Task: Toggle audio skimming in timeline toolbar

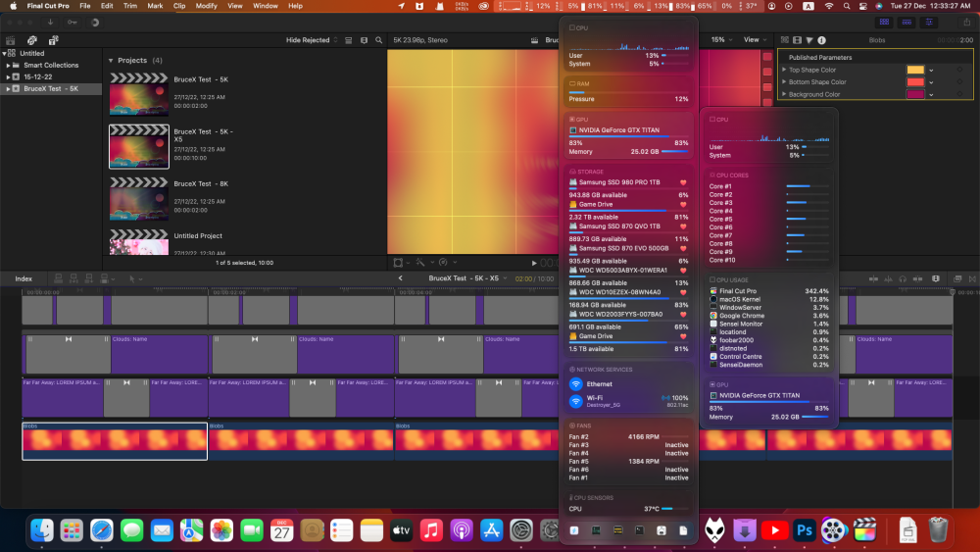Action: pos(888,278)
